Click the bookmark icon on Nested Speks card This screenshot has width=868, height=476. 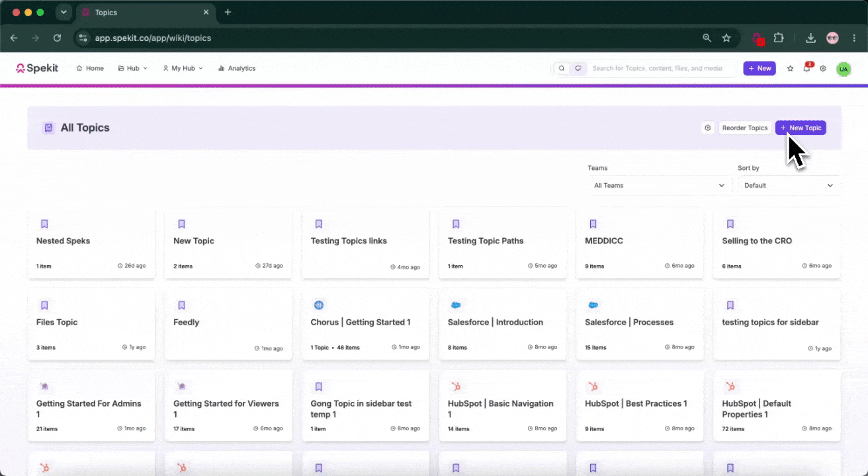44,224
